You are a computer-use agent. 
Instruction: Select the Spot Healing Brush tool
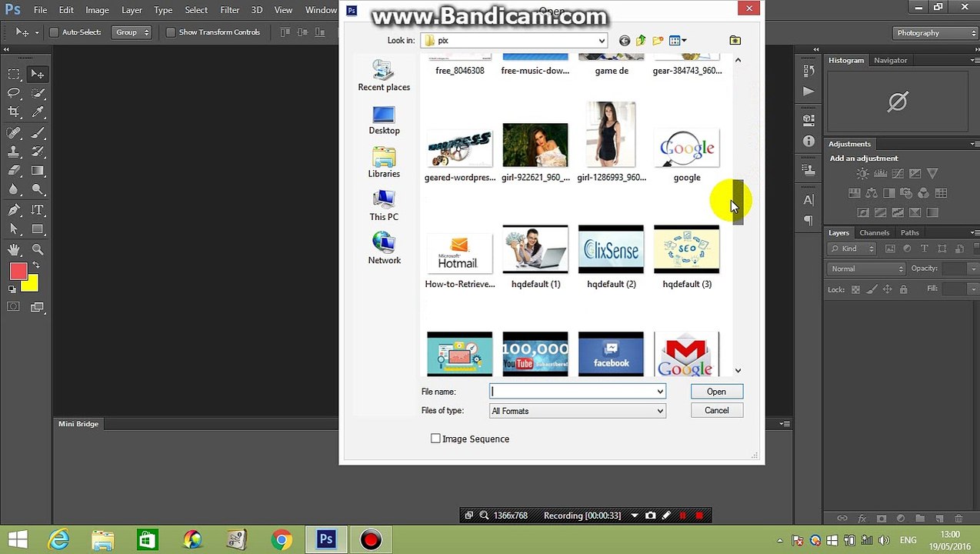pyautogui.click(x=14, y=132)
